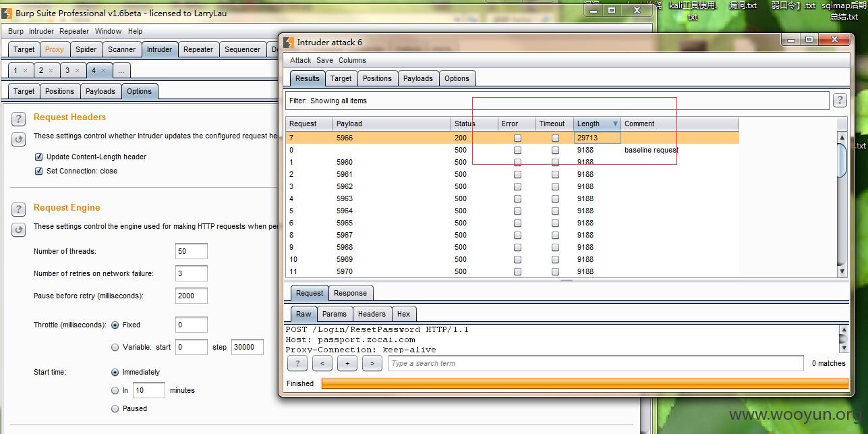The width and height of the screenshot is (868, 434).
Task: Open the Positions tab in the attack window
Action: [x=377, y=78]
